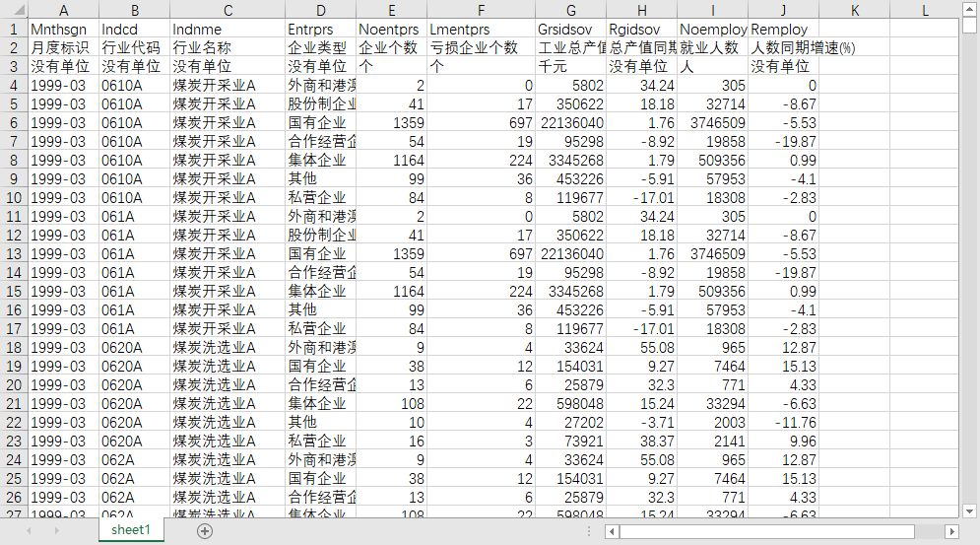Click the select-all corner triangle
Screen dimensions: 980x545
coord(20,10)
